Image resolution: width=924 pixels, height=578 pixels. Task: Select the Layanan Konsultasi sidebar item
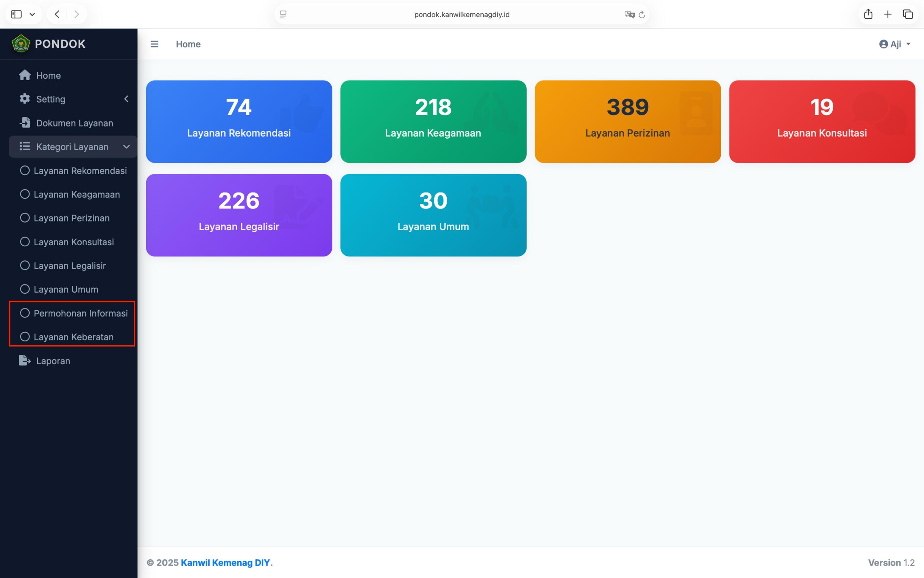pos(73,242)
